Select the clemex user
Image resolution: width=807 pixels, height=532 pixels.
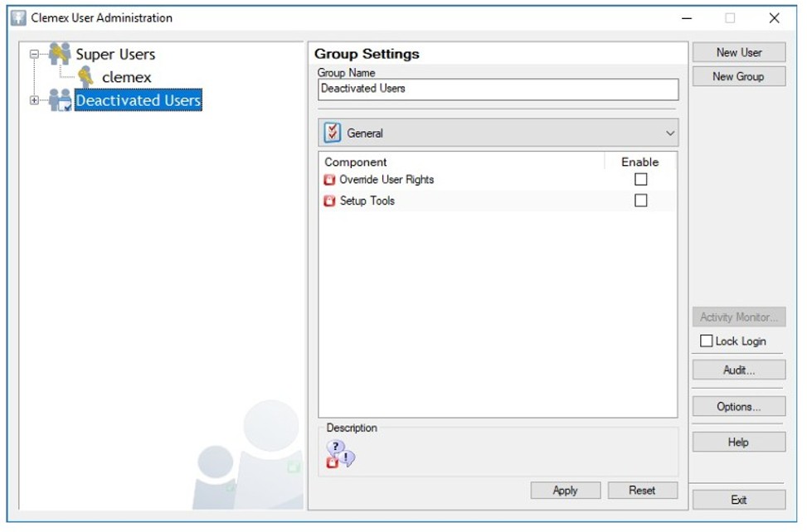point(127,77)
